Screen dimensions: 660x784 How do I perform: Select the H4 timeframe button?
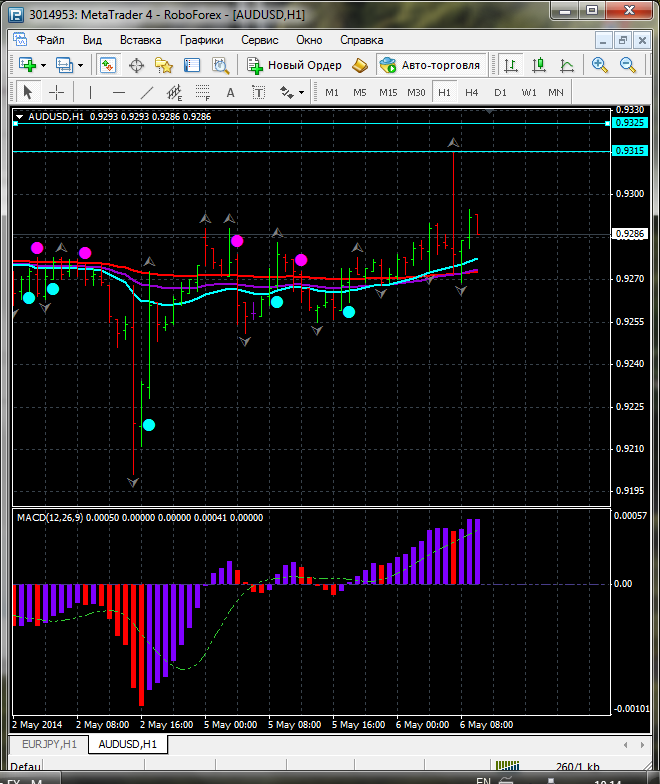click(x=472, y=92)
